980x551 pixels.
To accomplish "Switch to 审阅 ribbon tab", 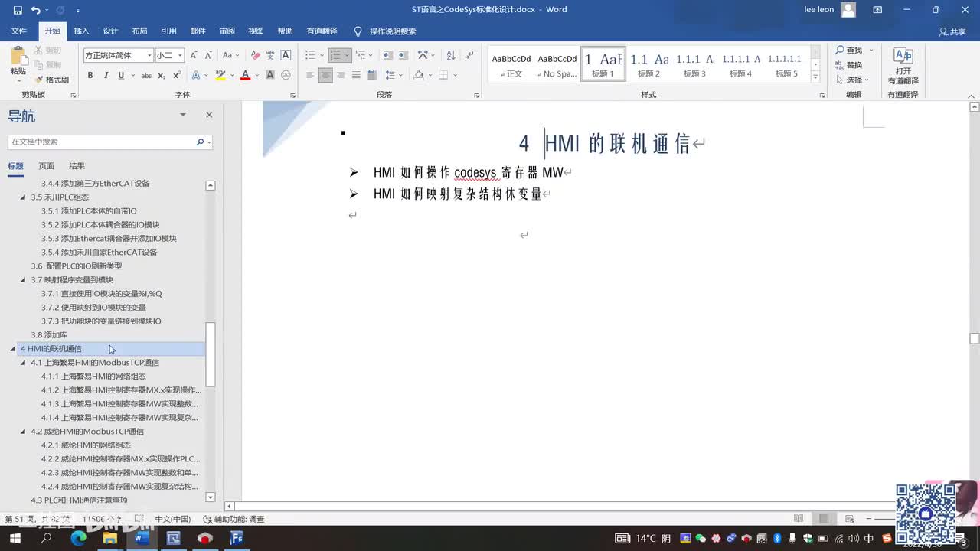I will (227, 31).
